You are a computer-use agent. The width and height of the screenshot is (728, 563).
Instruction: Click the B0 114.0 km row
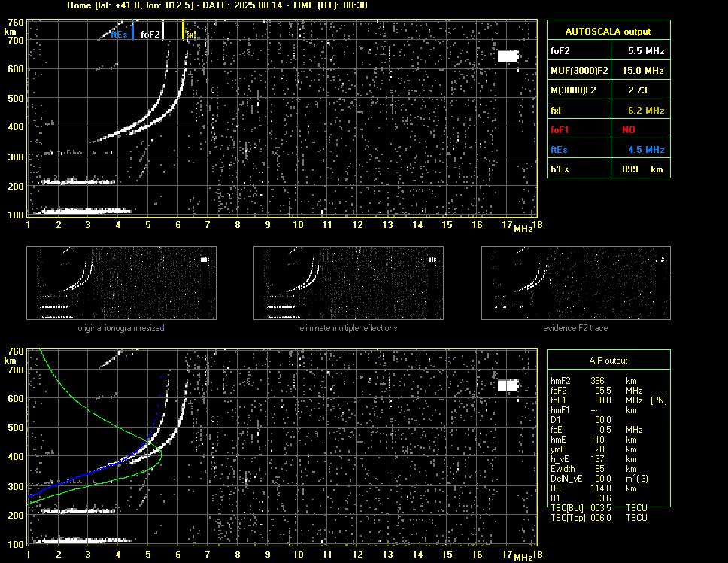coord(594,488)
